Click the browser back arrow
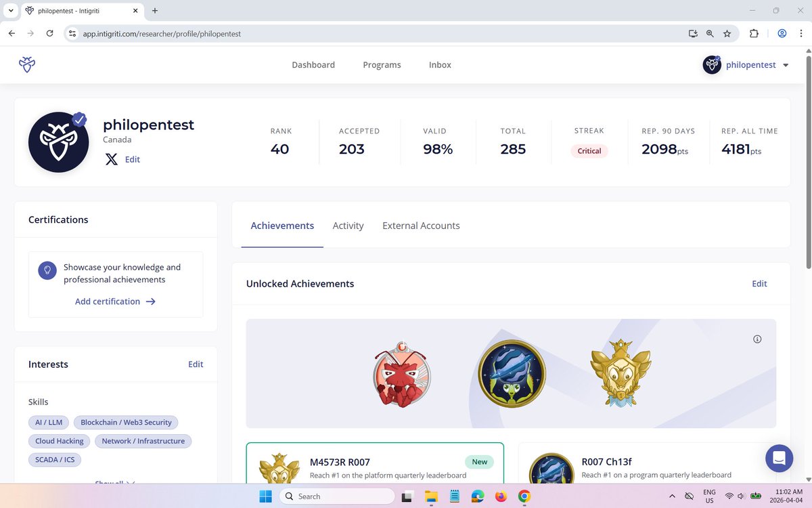This screenshot has height=508, width=812. (x=12, y=33)
